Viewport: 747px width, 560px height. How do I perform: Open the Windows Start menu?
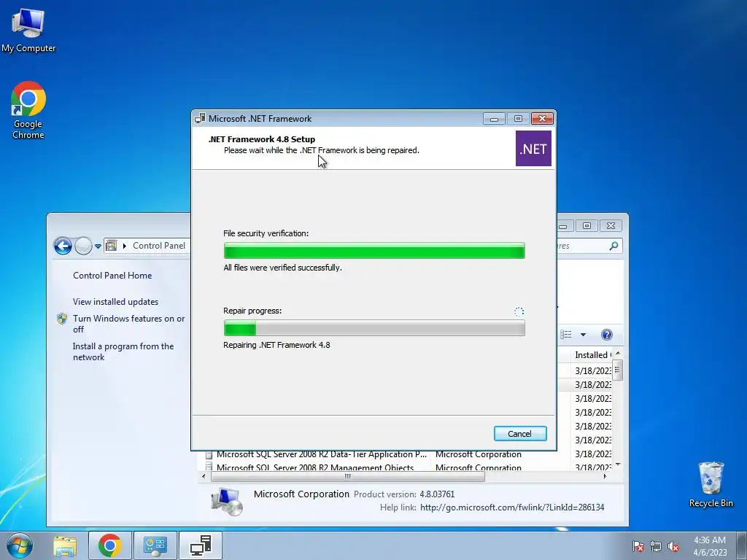[20, 545]
